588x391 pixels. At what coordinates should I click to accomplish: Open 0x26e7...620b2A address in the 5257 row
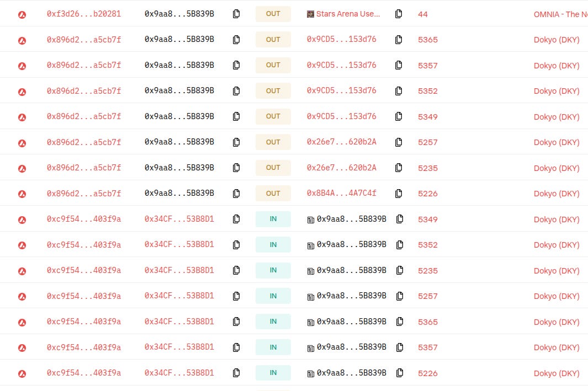coord(341,142)
